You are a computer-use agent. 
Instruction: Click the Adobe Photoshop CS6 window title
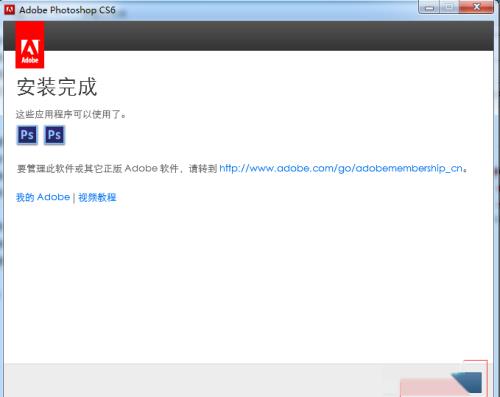pos(67,10)
